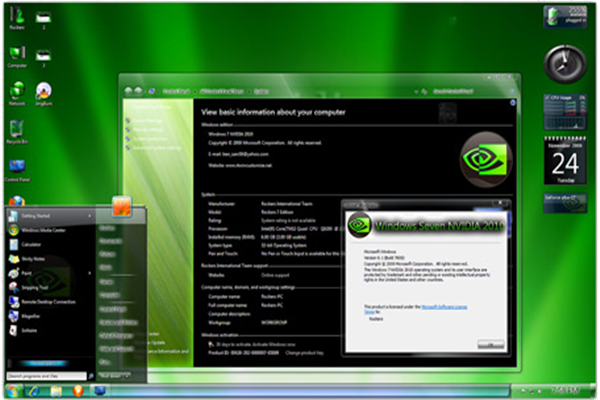This screenshot has width=600, height=400.
Task: Expand the Getting Started submenu arrow
Action: click(x=90, y=216)
